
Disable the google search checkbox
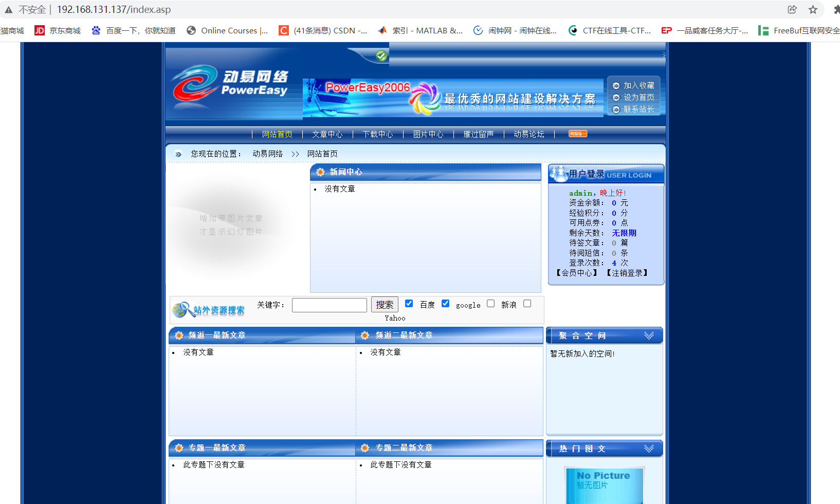445,303
